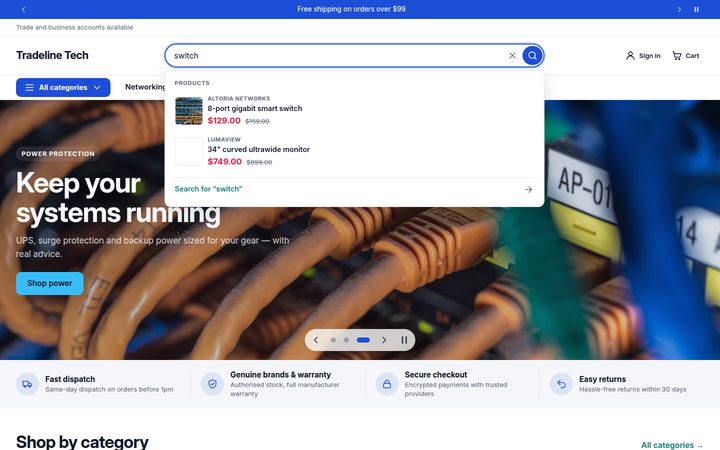Pause the hero carousel autoplay
720x450 pixels.
[x=404, y=340]
